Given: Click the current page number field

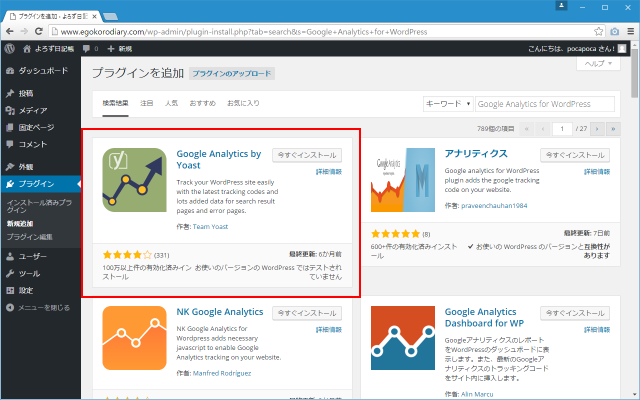Looking at the screenshot, I should 562,129.
